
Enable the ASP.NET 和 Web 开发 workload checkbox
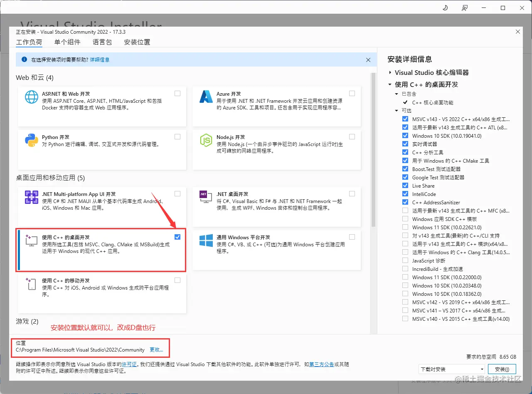pyautogui.click(x=177, y=94)
